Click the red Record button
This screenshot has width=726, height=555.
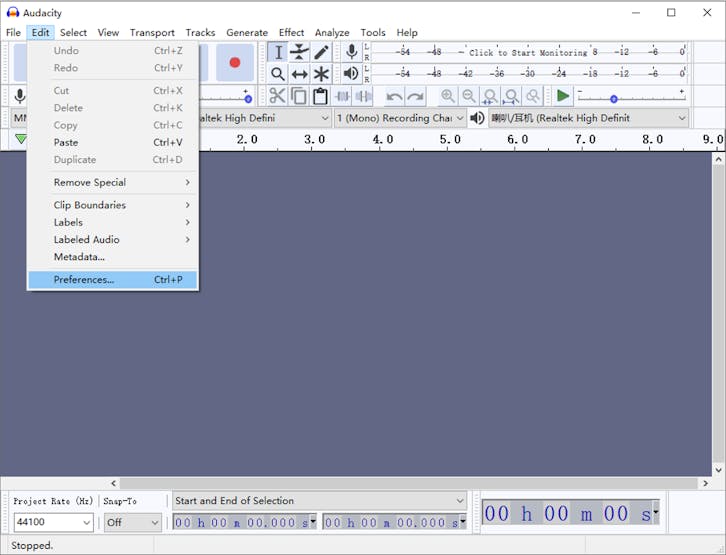coord(235,62)
